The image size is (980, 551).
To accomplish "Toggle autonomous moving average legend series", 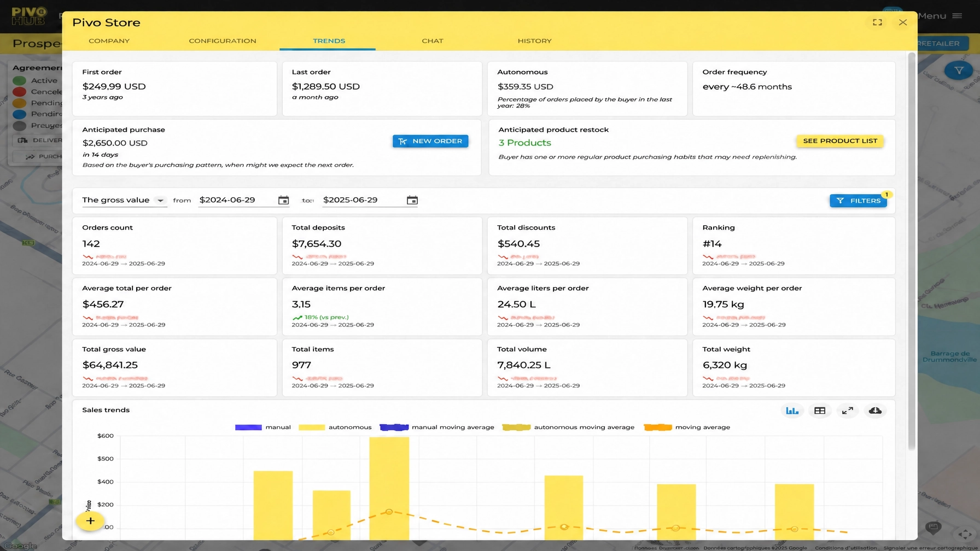I will pos(568,427).
